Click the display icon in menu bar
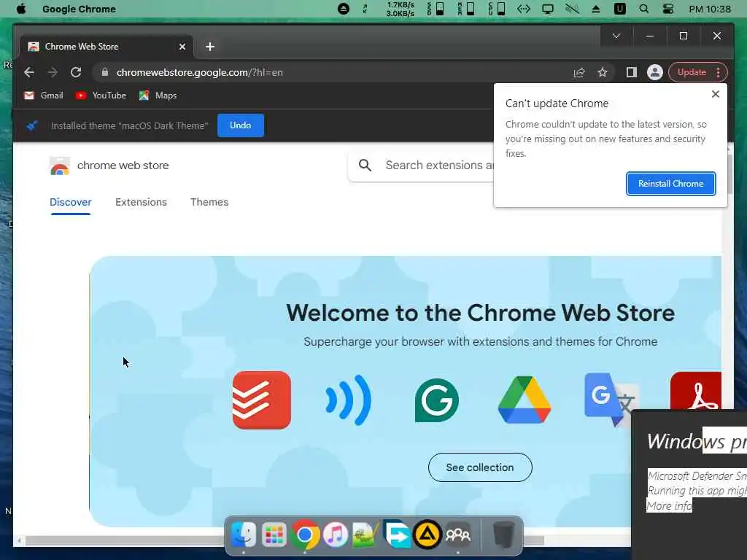747x560 pixels. click(547, 9)
